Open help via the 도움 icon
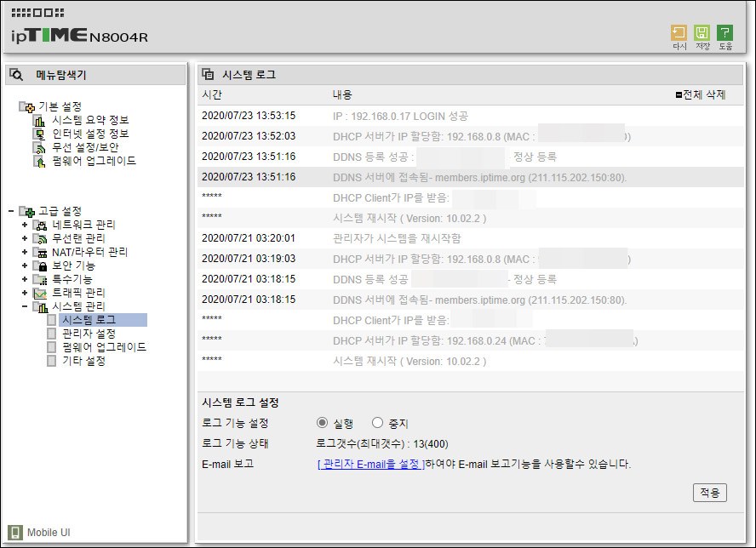The width and height of the screenshot is (756, 548). tap(724, 33)
